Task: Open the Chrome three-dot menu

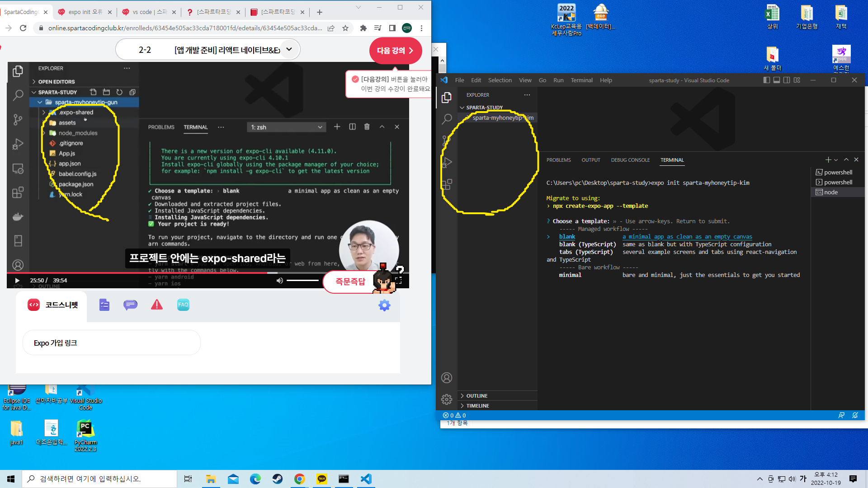Action: [421, 28]
